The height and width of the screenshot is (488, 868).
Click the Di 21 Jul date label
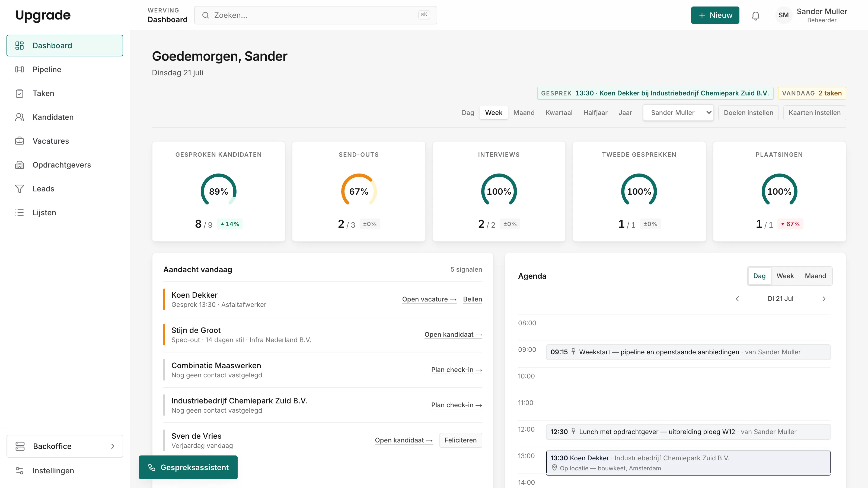click(780, 299)
